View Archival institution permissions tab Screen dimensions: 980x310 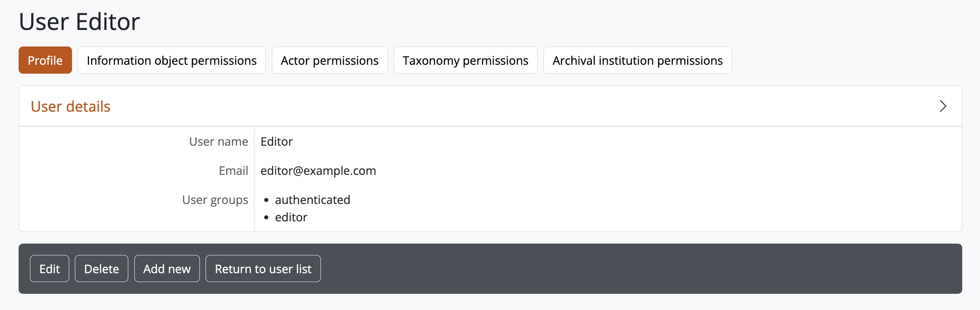pos(637,60)
